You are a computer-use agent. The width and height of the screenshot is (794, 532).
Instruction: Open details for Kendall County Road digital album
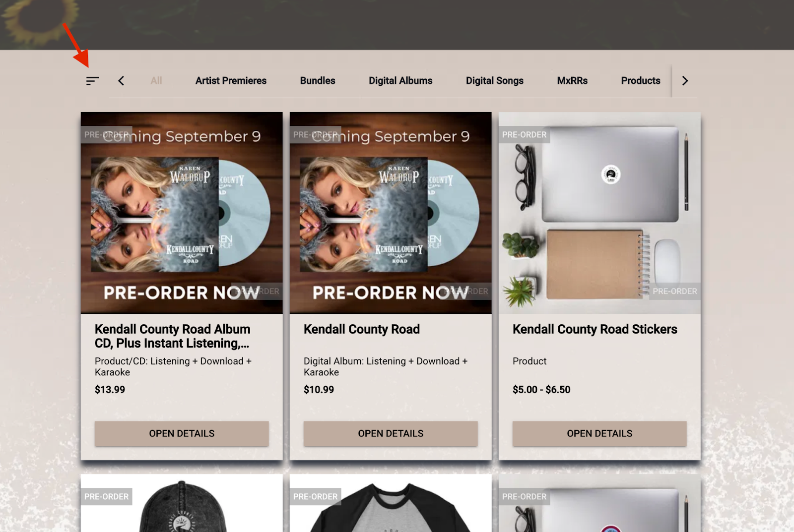tap(391, 433)
